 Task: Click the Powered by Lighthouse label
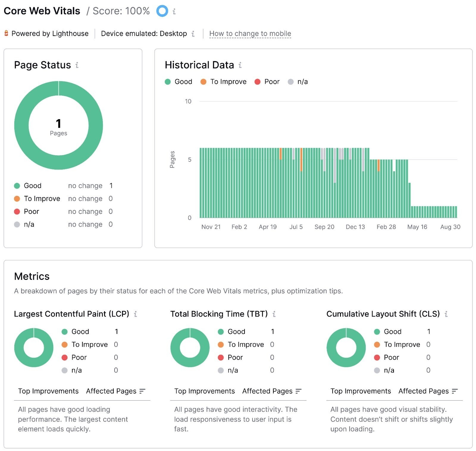point(50,34)
